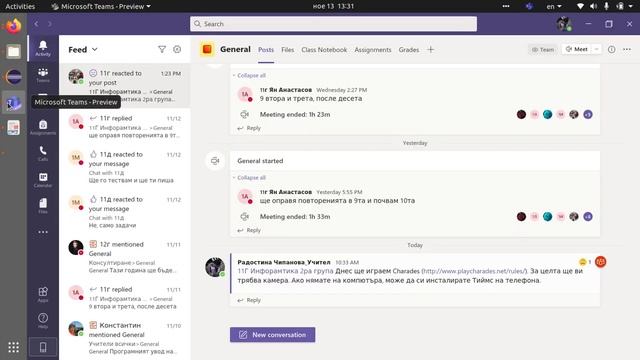Launch Firefox from the dock

tap(13, 26)
